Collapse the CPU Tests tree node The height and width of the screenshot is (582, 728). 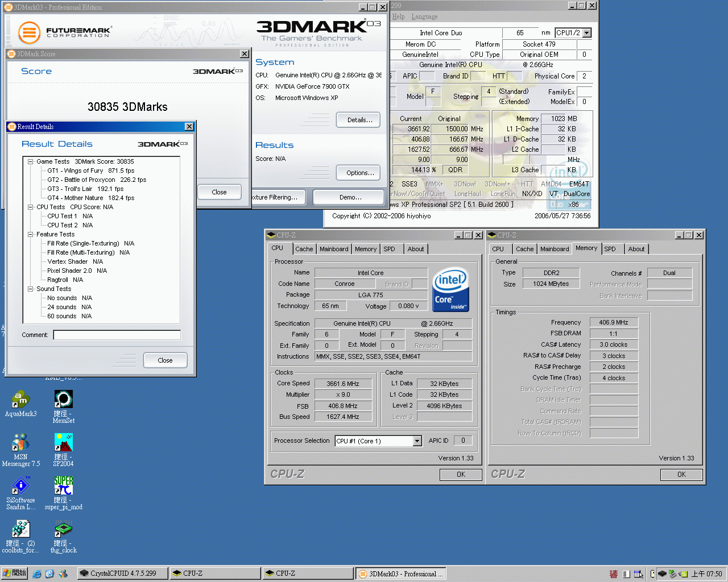(30, 207)
